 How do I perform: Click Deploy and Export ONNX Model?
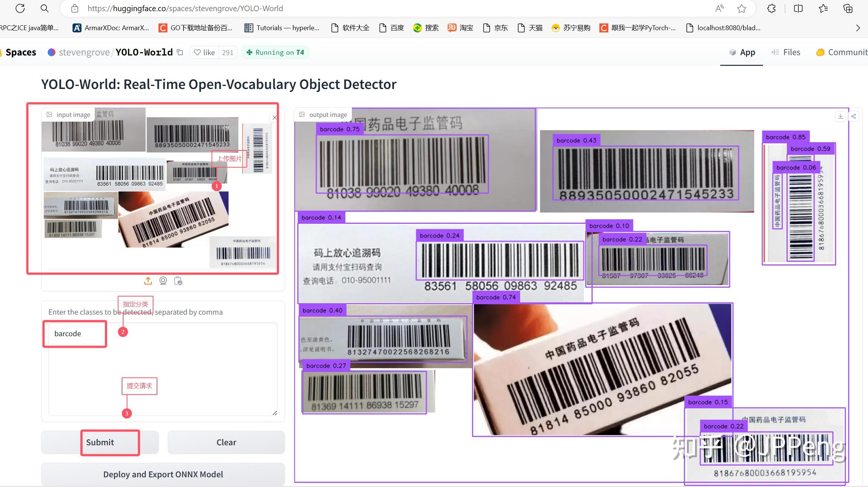point(163,474)
